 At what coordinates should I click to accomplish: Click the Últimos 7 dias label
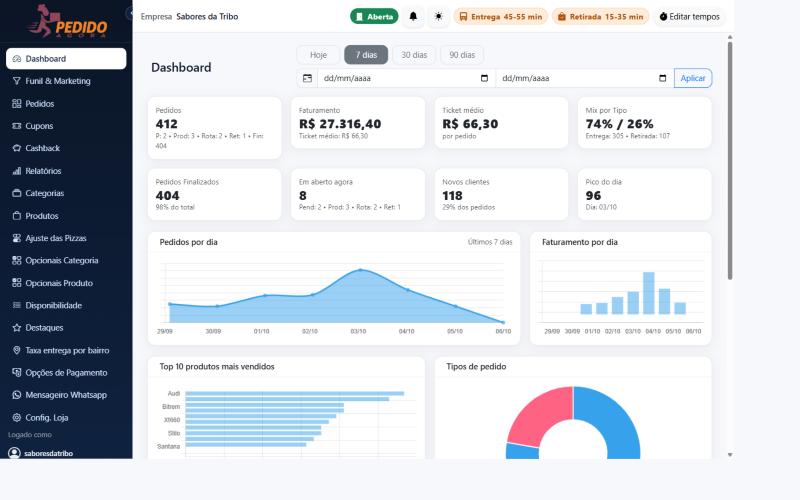pos(490,242)
